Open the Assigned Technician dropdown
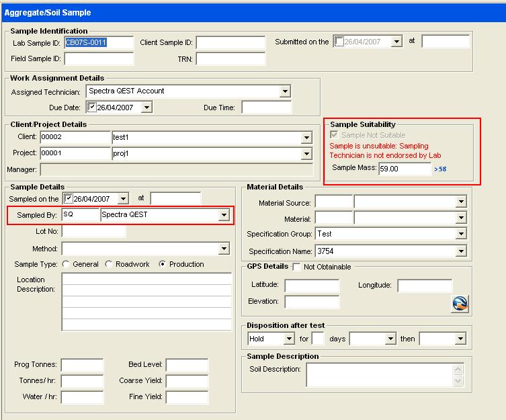This screenshot has width=506, height=420. 285,91
